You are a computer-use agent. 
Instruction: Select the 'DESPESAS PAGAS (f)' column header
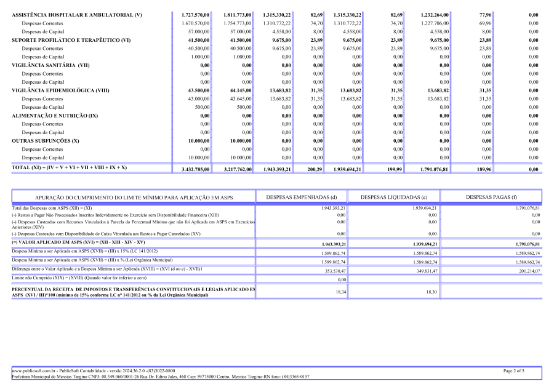coord(491,197)
